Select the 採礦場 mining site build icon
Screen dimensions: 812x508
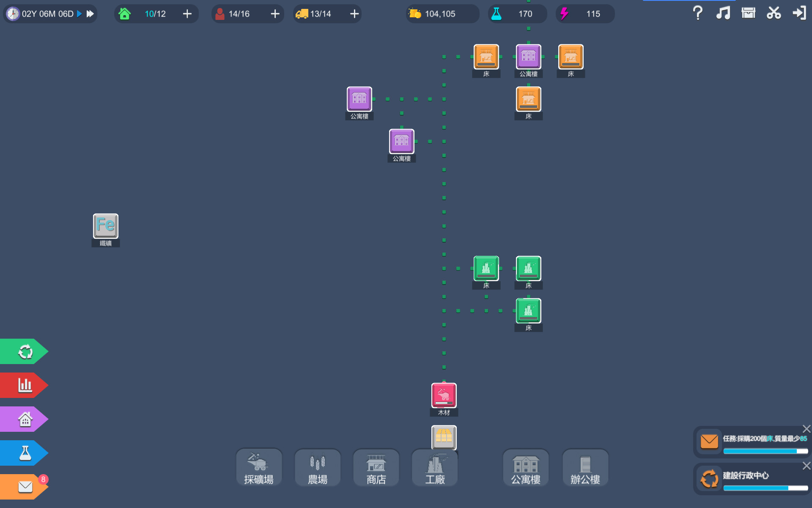click(258, 468)
